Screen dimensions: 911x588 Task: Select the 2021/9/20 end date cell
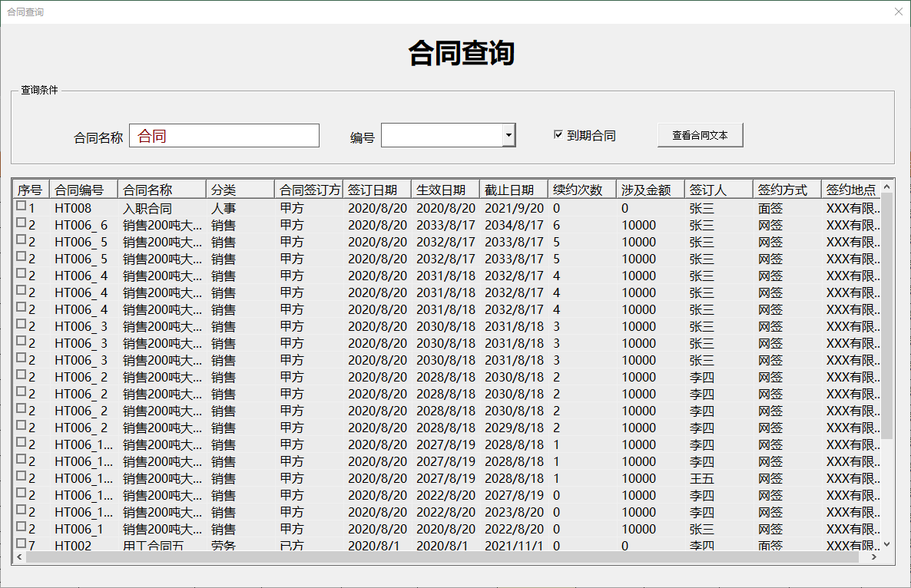[514, 208]
